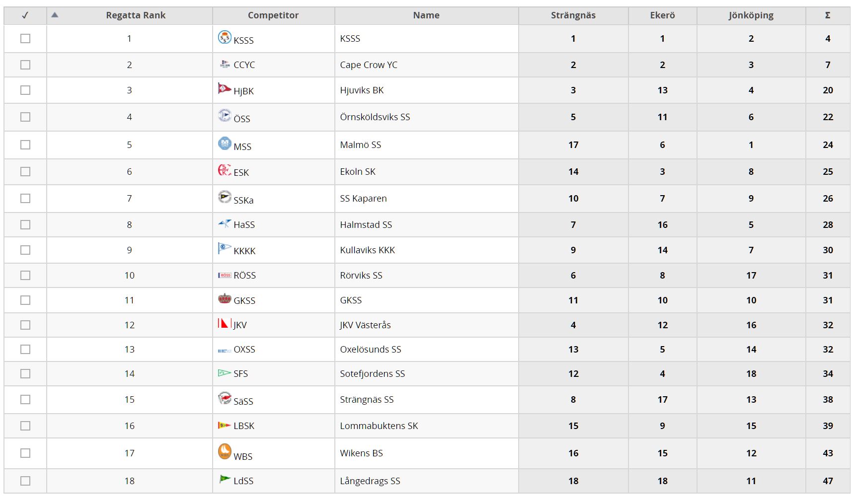Open the Malmö SS name entry
857x504 pixels.
tap(360, 145)
